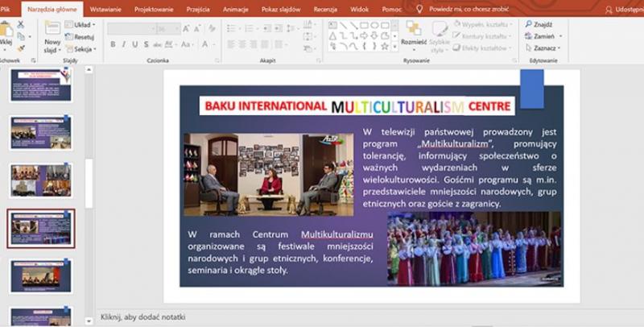The image size is (644, 327).
Task: Click the Convert to SmartArt icon
Action: pyautogui.click(x=308, y=48)
